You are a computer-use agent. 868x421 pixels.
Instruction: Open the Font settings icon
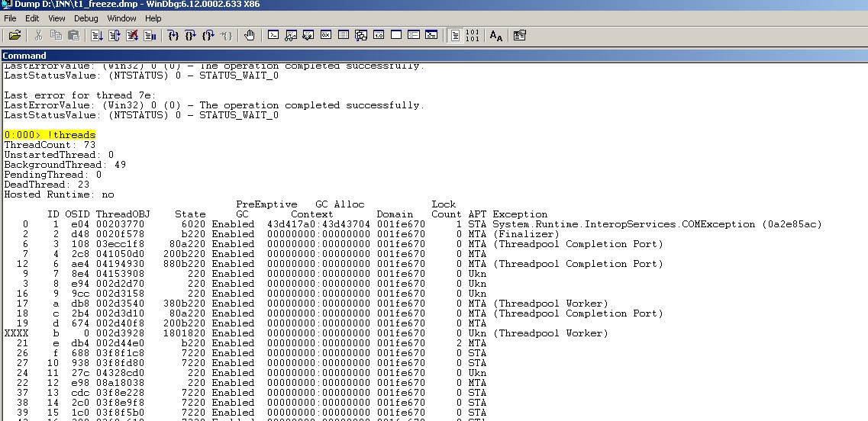(x=496, y=35)
